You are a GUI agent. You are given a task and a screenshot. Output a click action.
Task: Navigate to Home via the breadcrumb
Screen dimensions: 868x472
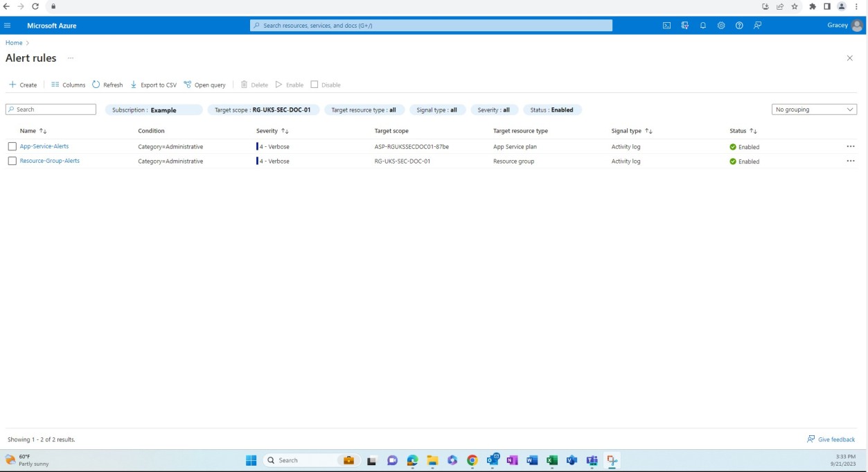(x=12, y=42)
